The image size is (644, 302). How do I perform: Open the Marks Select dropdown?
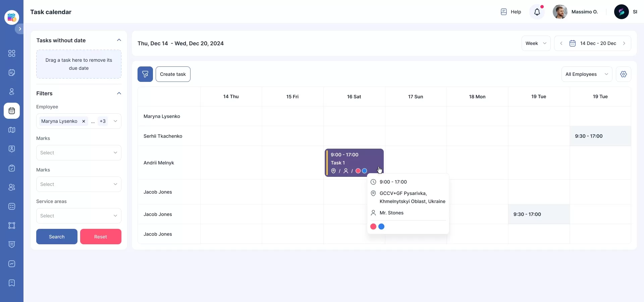[x=78, y=153]
